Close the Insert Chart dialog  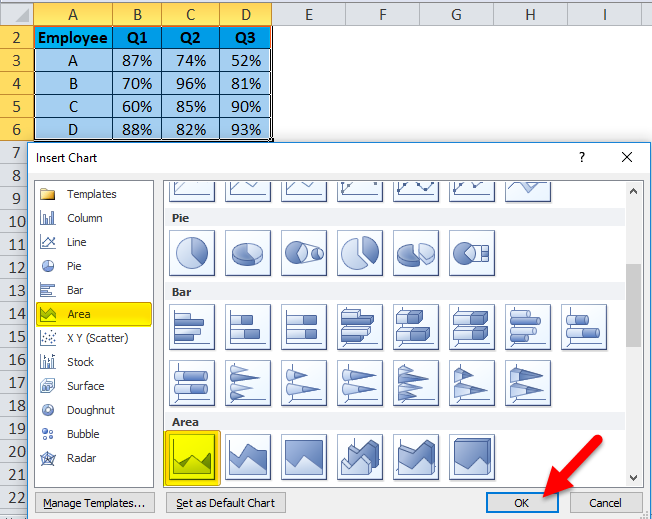627,157
